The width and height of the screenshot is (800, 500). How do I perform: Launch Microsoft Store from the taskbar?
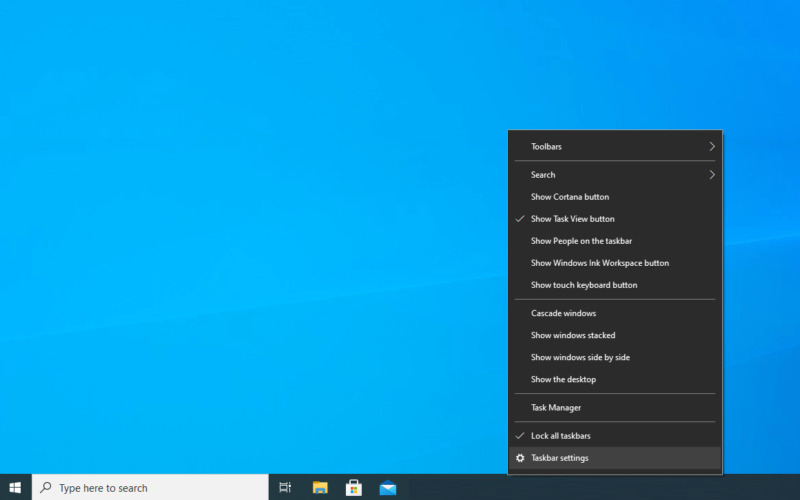(354, 488)
